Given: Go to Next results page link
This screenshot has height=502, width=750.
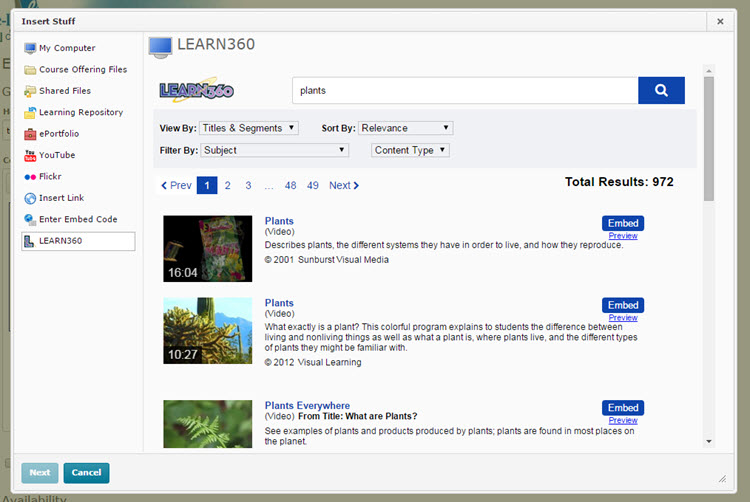Looking at the screenshot, I should click(x=344, y=186).
